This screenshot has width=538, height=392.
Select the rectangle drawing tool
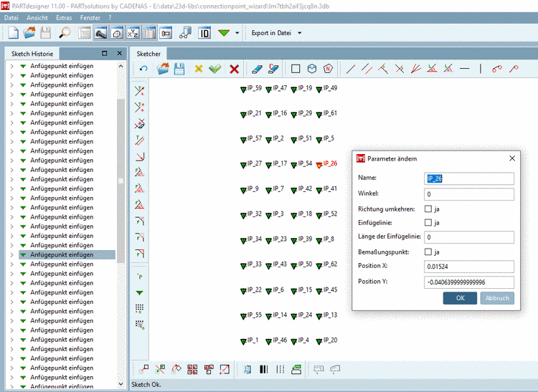tap(295, 69)
